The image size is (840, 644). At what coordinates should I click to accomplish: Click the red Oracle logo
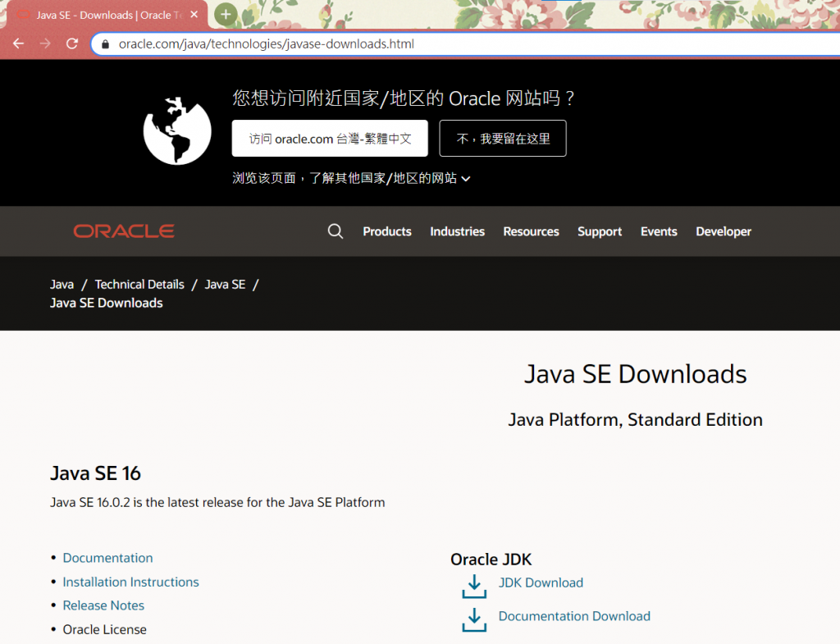(x=124, y=231)
